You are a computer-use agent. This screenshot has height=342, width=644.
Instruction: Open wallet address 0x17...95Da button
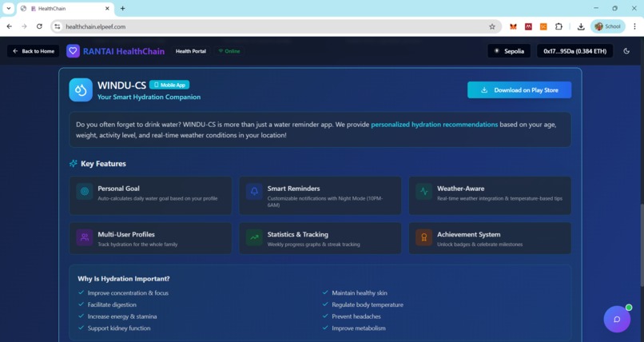coord(575,51)
